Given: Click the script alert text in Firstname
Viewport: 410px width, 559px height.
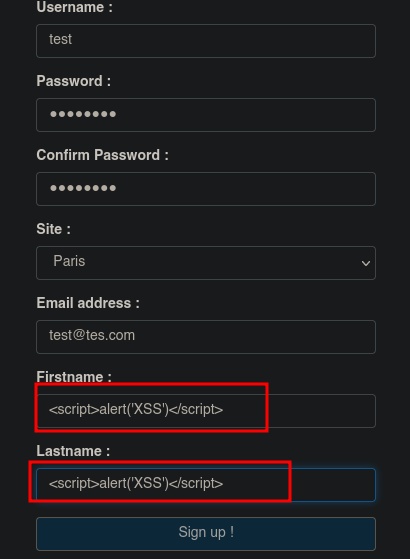Looking at the screenshot, I should [x=136, y=409].
